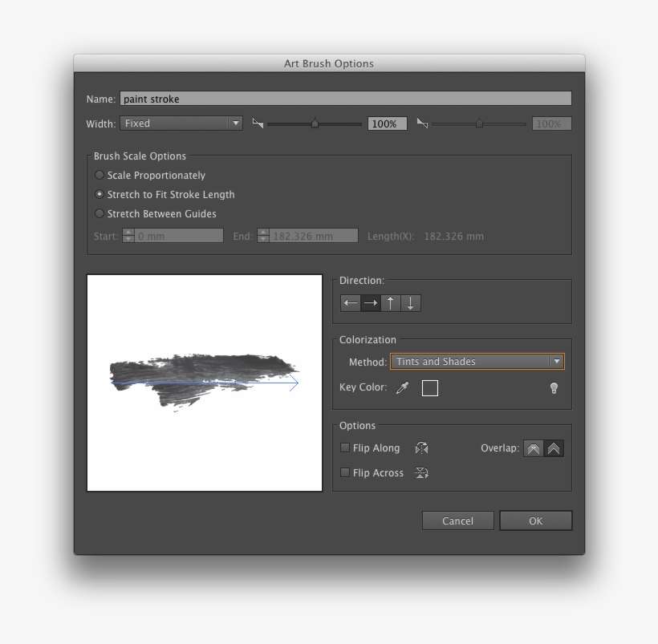Image resolution: width=658 pixels, height=644 pixels.
Task: Click the width slider thumb
Action: click(x=315, y=123)
